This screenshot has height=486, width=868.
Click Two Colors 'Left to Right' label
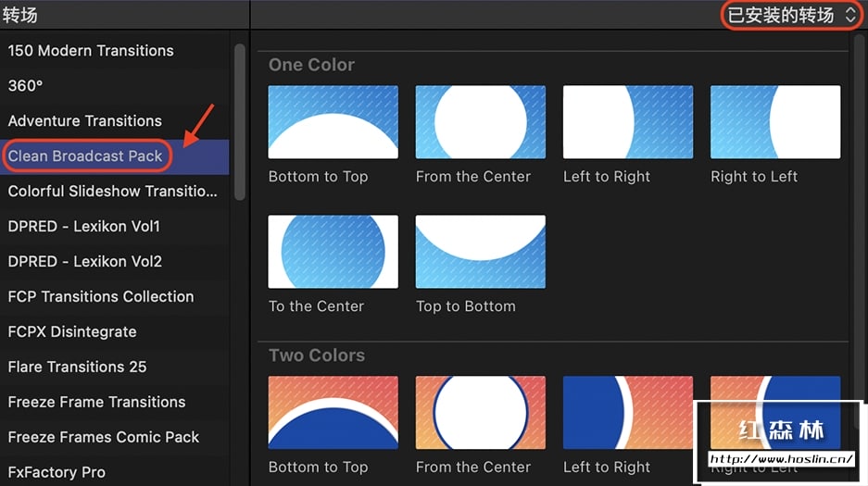coord(607,467)
